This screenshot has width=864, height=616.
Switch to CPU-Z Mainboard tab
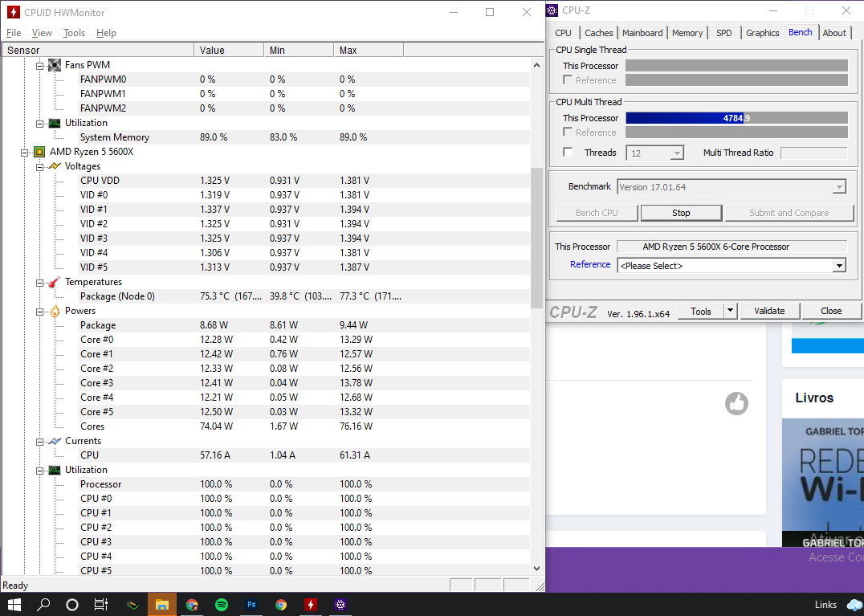point(642,33)
